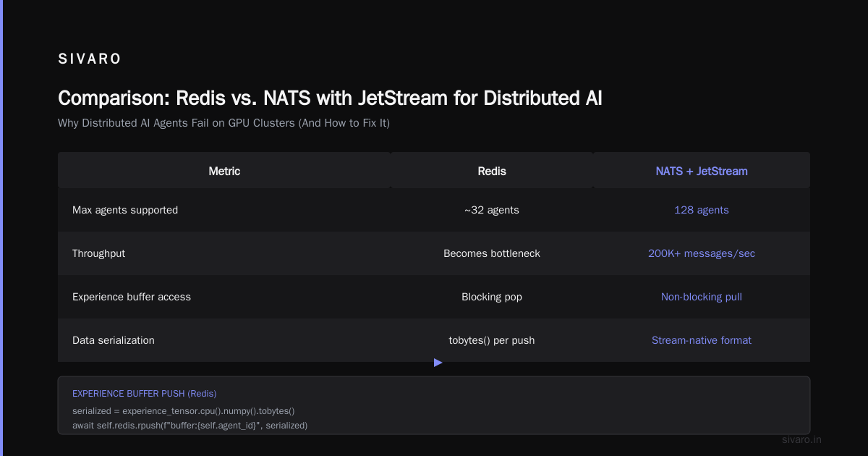Click the EXPERIENCE BUFFER PUSH (Redis) heading
Screen dimensions: 868x456
pyautogui.click(x=145, y=394)
